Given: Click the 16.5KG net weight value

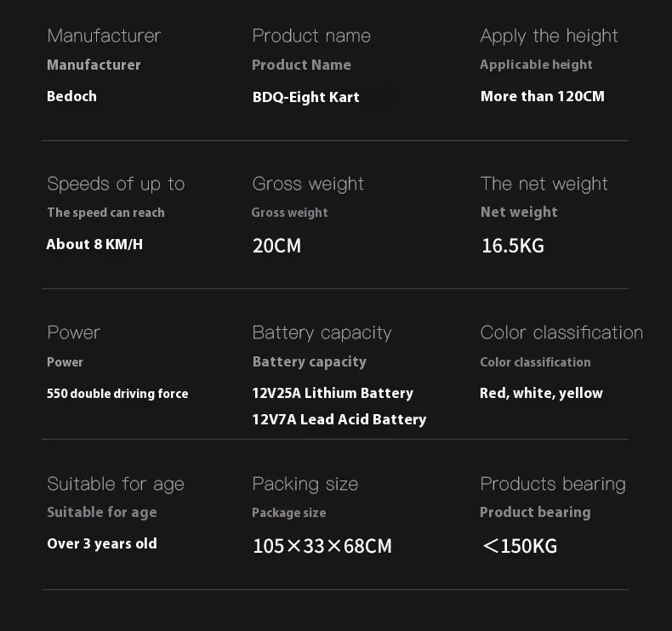Looking at the screenshot, I should click(x=512, y=246).
